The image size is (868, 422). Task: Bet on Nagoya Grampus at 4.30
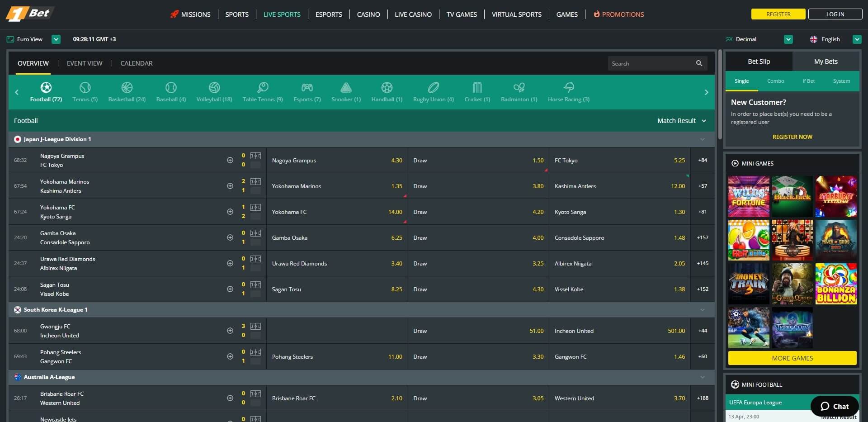click(337, 160)
